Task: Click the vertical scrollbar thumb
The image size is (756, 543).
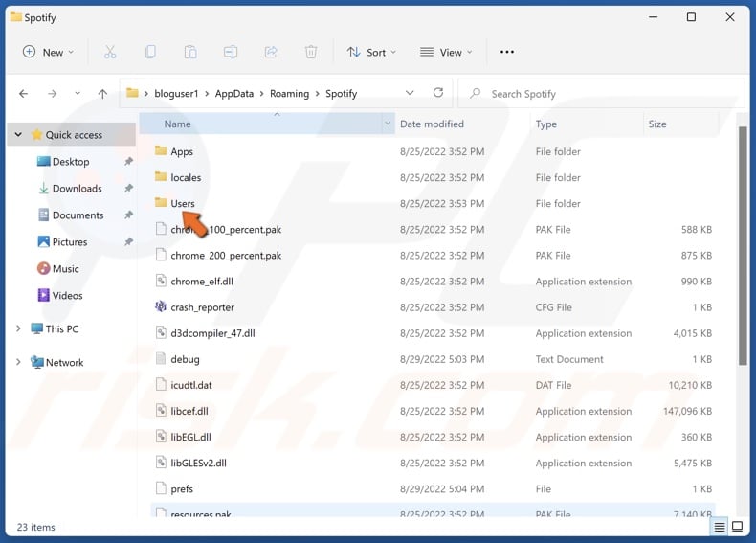Action: (x=743, y=245)
